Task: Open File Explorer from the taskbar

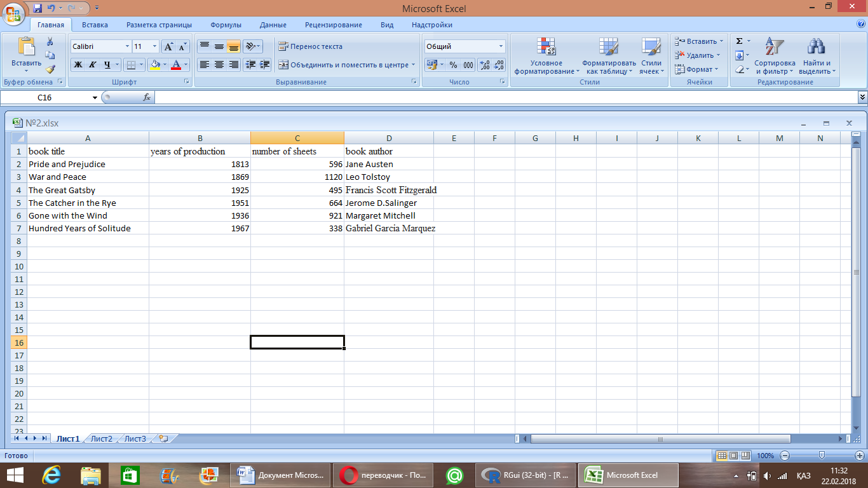Action: click(x=90, y=475)
